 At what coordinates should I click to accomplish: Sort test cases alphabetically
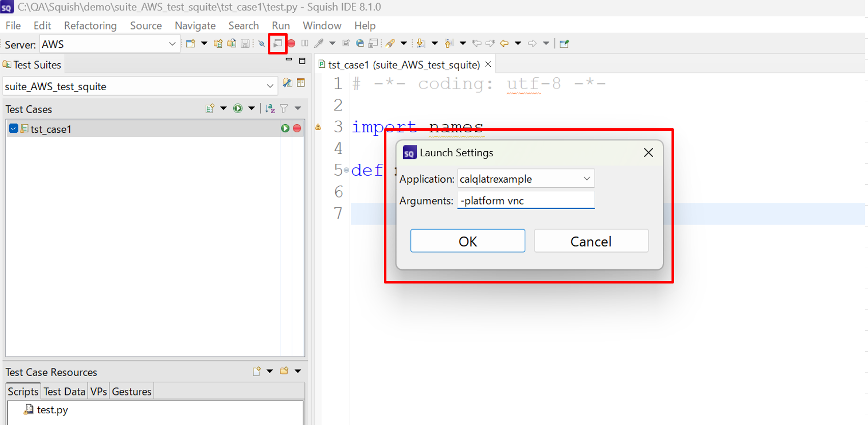tap(270, 108)
